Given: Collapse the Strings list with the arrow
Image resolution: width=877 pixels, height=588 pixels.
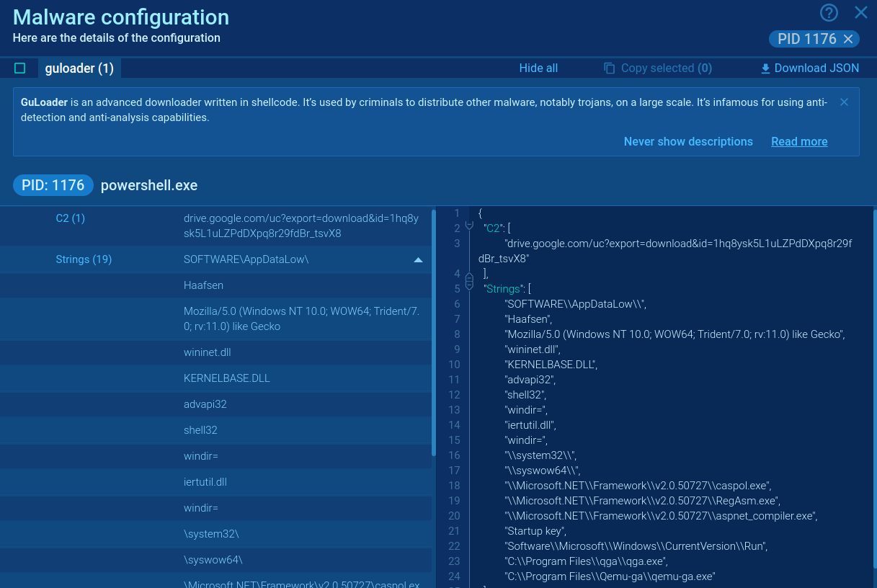Looking at the screenshot, I should click(418, 259).
